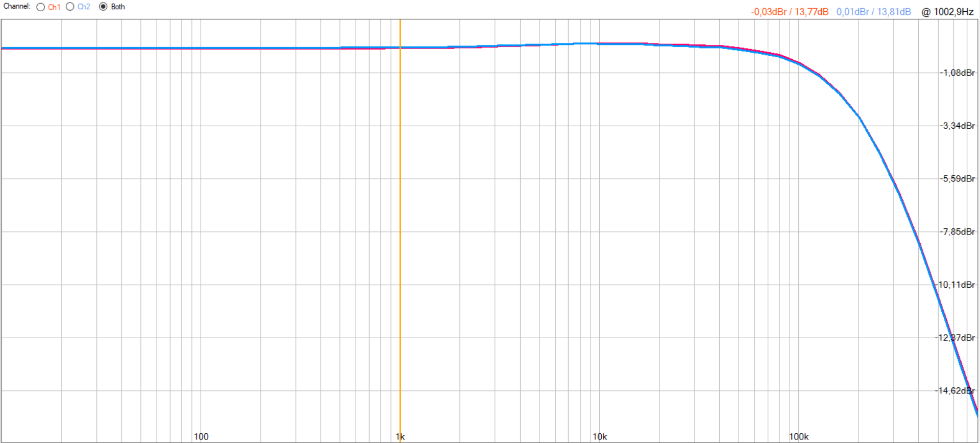
Task: Click the blue Ch2 readout 0,01dBr / 13,81dB
Action: (x=873, y=12)
